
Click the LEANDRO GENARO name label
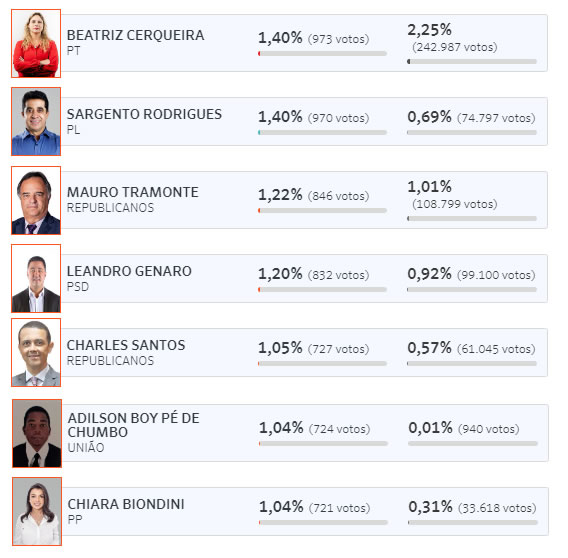point(129,271)
